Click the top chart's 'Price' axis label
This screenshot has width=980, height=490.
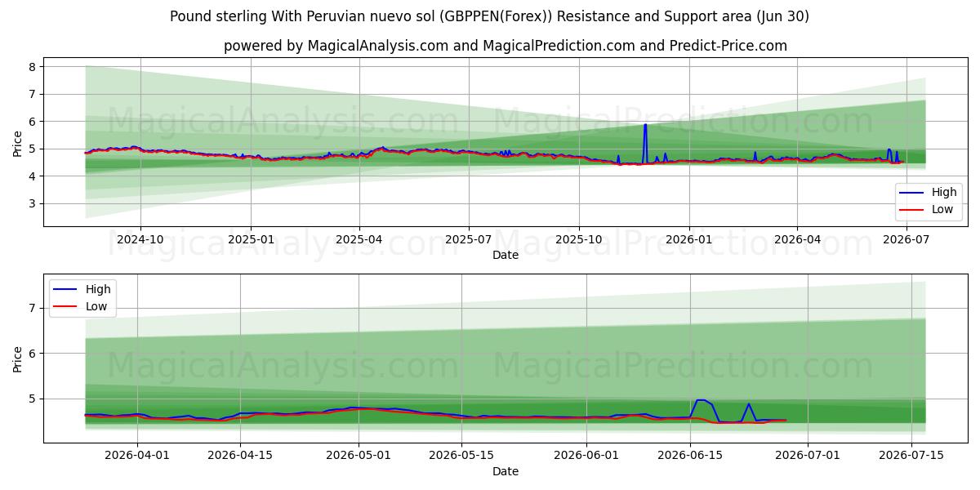tap(18, 143)
